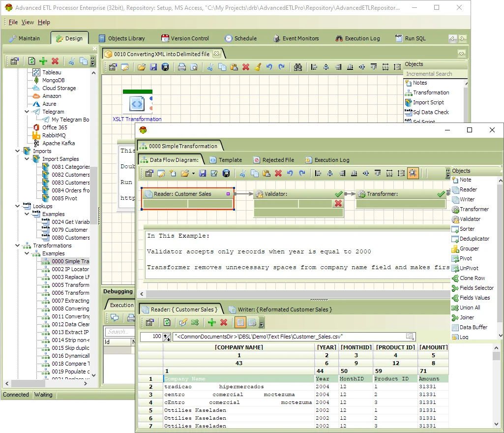Open the File menu

click(x=13, y=22)
